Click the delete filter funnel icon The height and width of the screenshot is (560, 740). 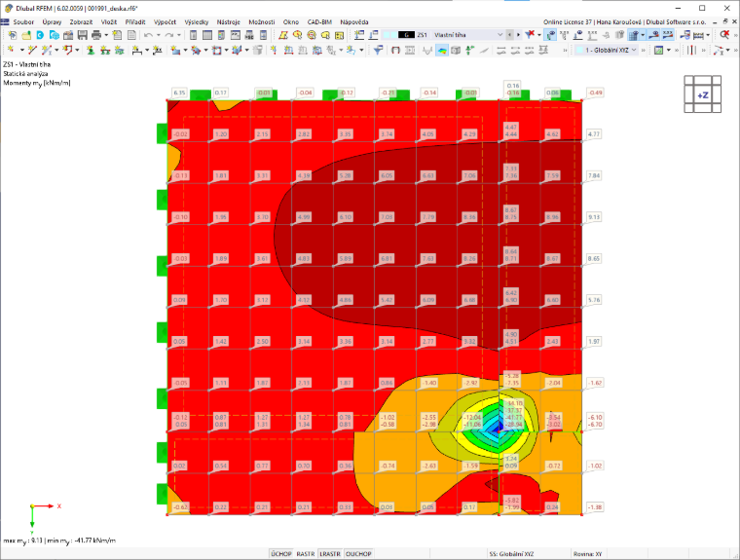(530, 35)
